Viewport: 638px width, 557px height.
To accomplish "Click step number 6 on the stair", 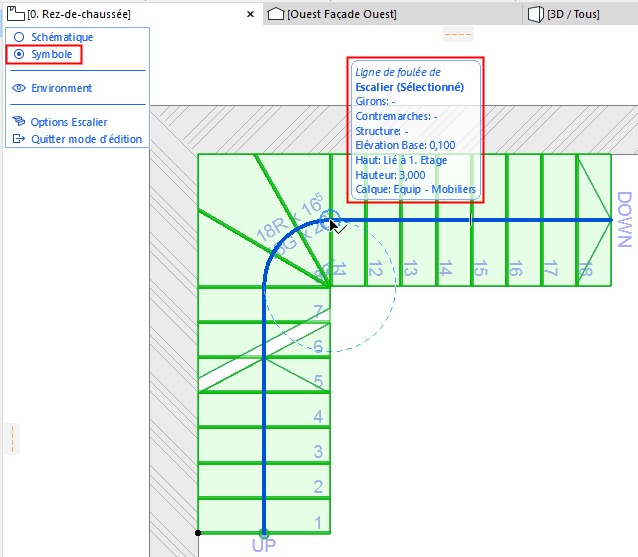I will (318, 347).
